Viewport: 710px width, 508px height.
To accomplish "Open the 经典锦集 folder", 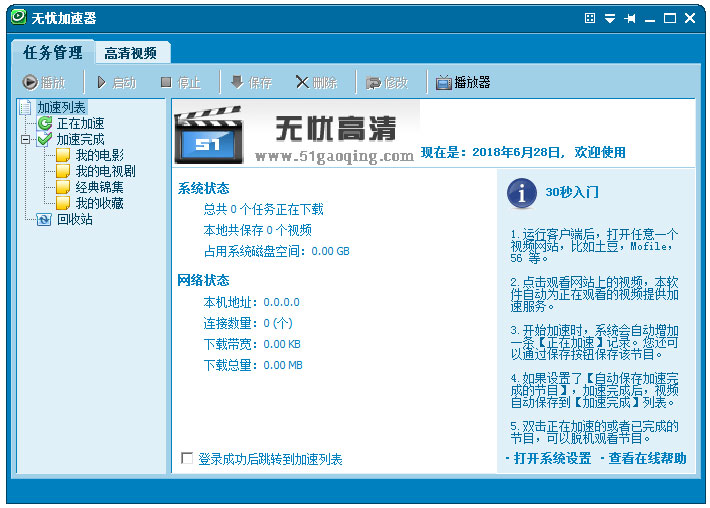I will point(100,187).
